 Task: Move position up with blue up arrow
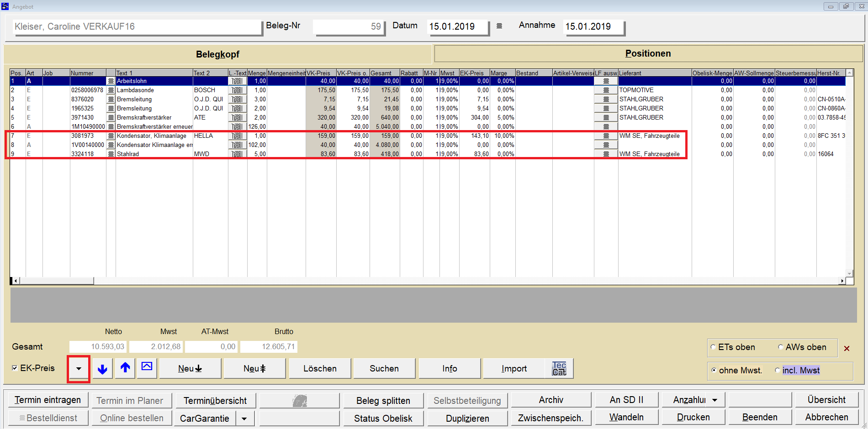click(125, 368)
